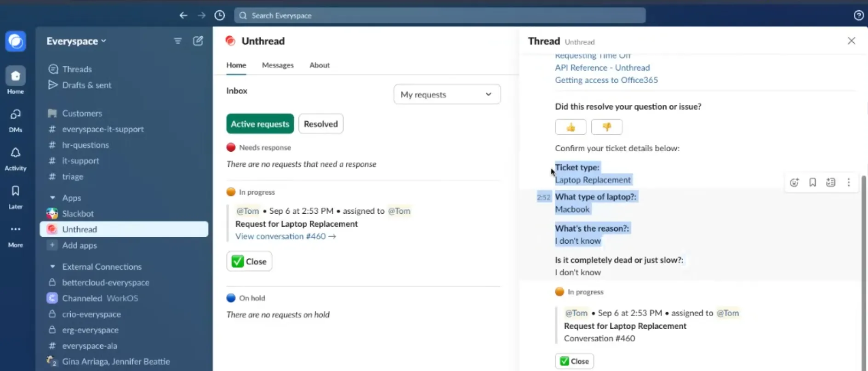Go forward with the right arrow
868x371 pixels.
click(201, 15)
